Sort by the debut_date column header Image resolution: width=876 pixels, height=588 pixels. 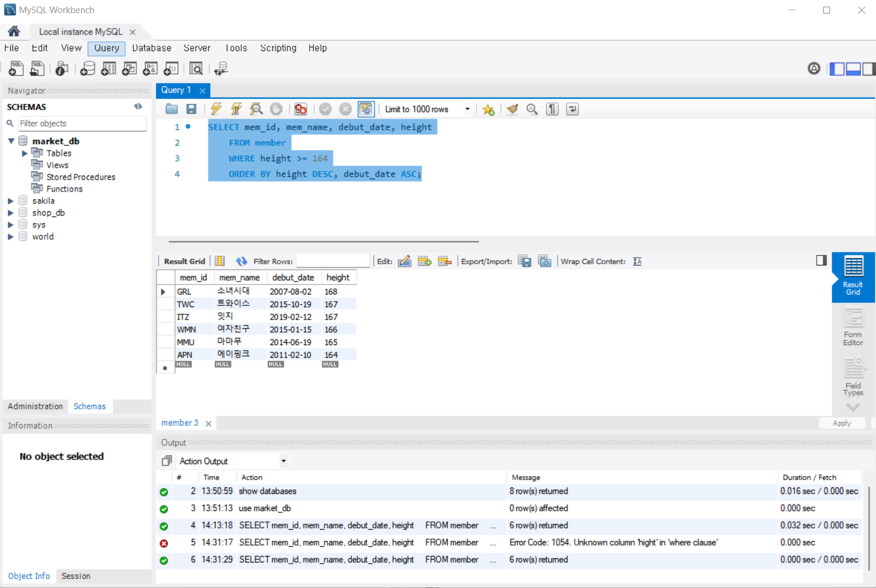[293, 277]
